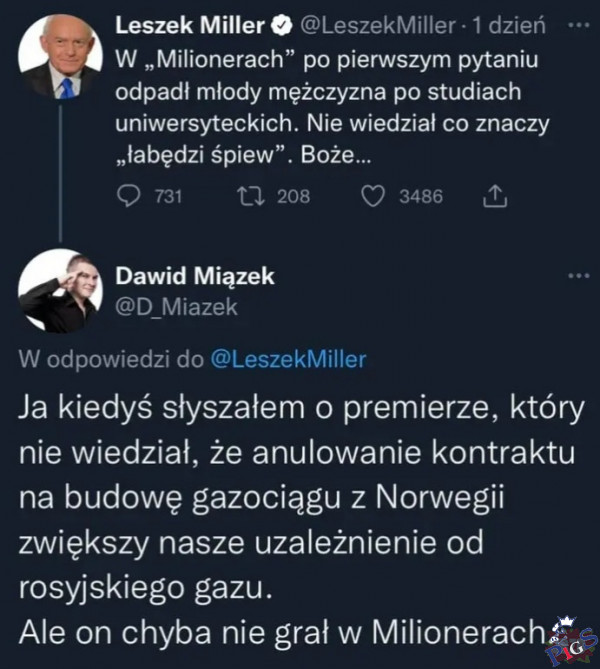This screenshot has width=600, height=669.
Task: Share the tweet via the upload arrow icon
Action: 495,196
